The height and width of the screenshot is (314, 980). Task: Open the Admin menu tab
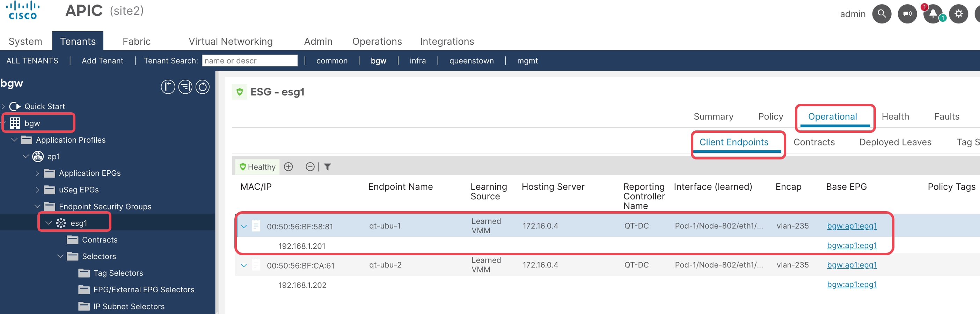[318, 41]
